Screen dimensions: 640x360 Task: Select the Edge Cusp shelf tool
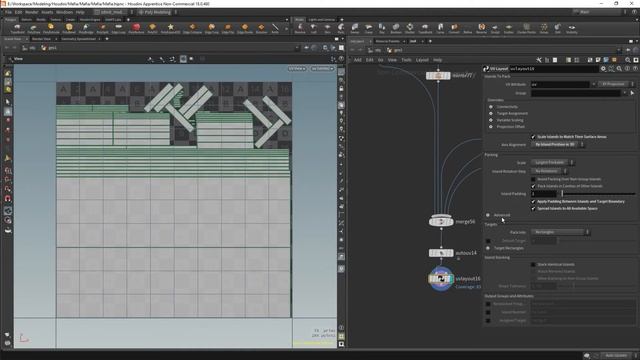[x=211, y=29]
